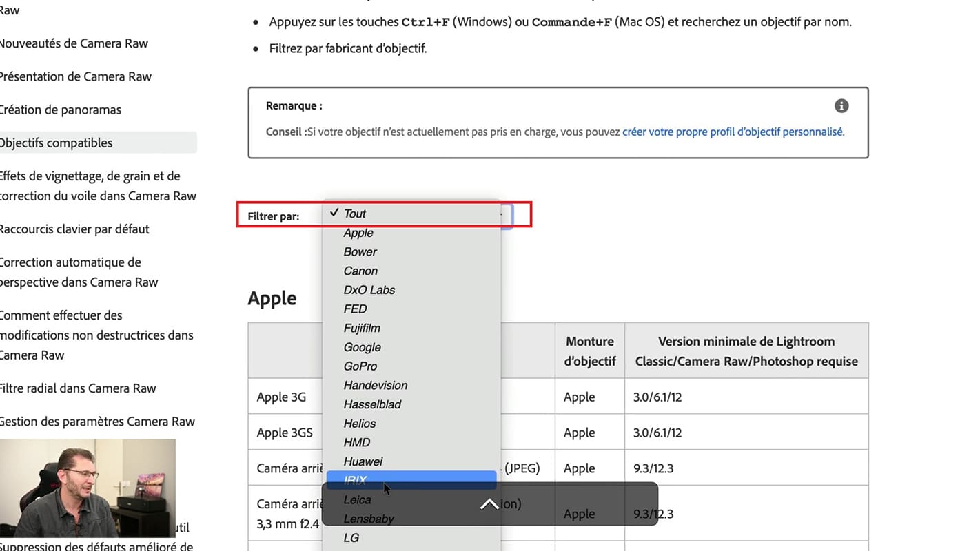Click the Apple section heading

click(x=272, y=298)
